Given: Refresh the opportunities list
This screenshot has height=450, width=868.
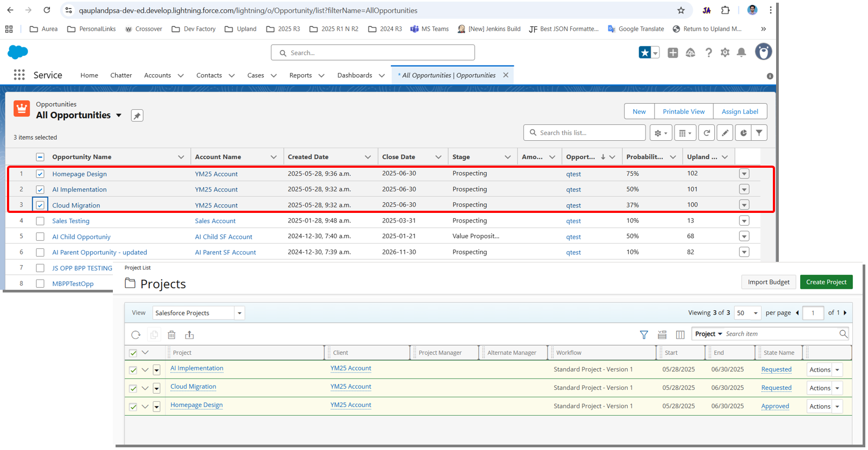Looking at the screenshot, I should (x=706, y=133).
